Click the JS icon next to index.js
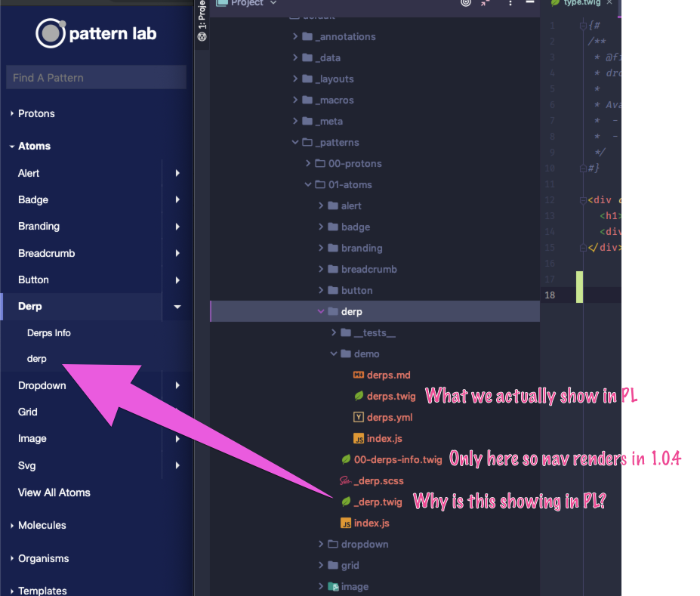 pyautogui.click(x=360, y=438)
